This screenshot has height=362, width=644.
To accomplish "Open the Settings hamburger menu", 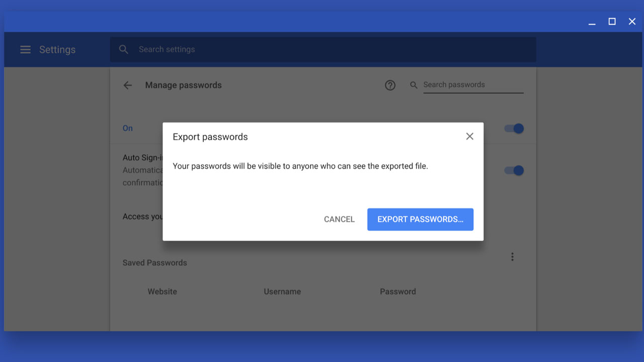I will pos(25,49).
